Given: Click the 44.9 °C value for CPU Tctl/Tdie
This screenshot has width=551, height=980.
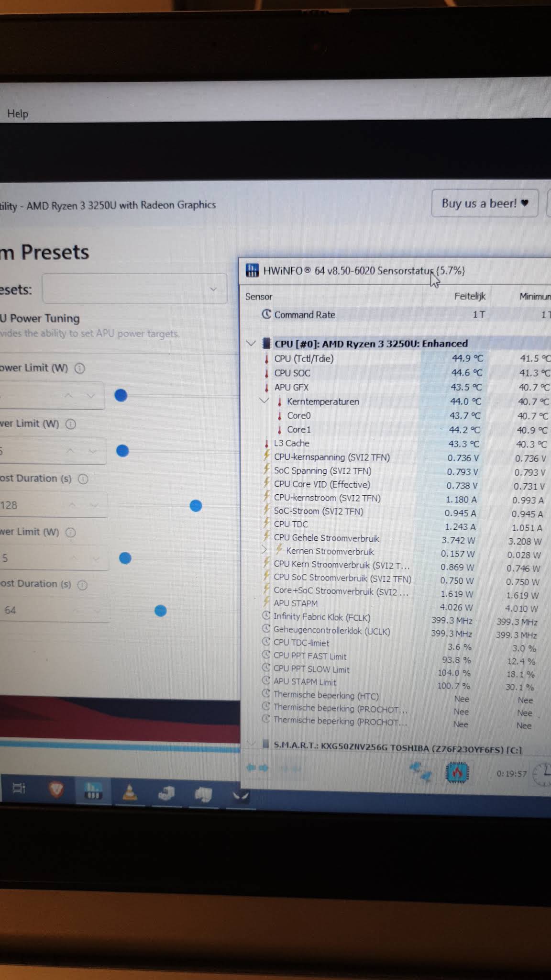Looking at the screenshot, I should [x=467, y=358].
